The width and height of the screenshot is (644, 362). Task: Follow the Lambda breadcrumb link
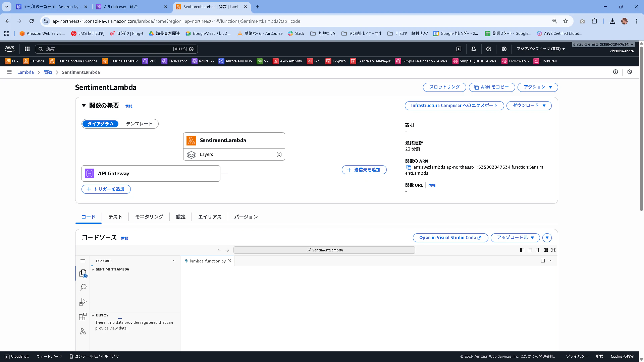pos(25,72)
